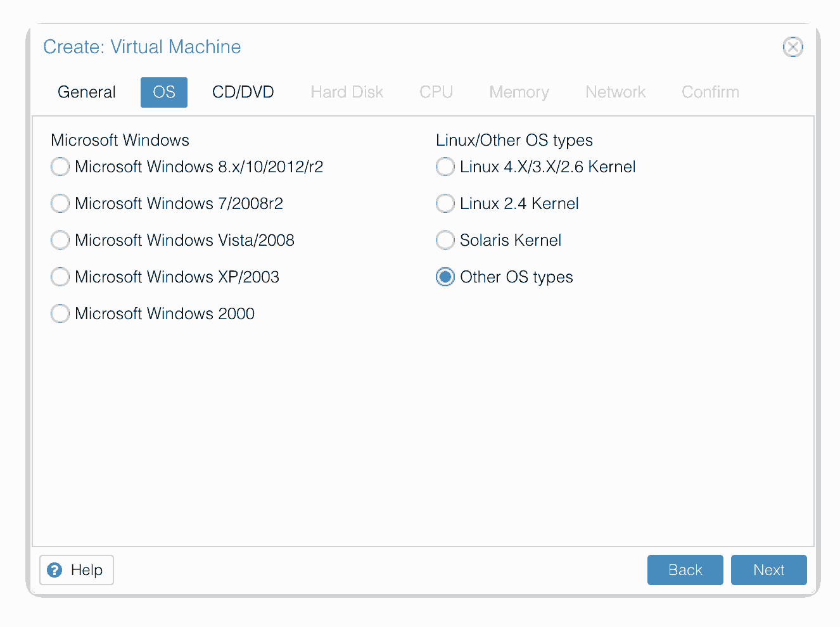The image size is (840, 627).
Task: Choose Microsoft Windows 7/2008r2 option
Action: [60, 203]
